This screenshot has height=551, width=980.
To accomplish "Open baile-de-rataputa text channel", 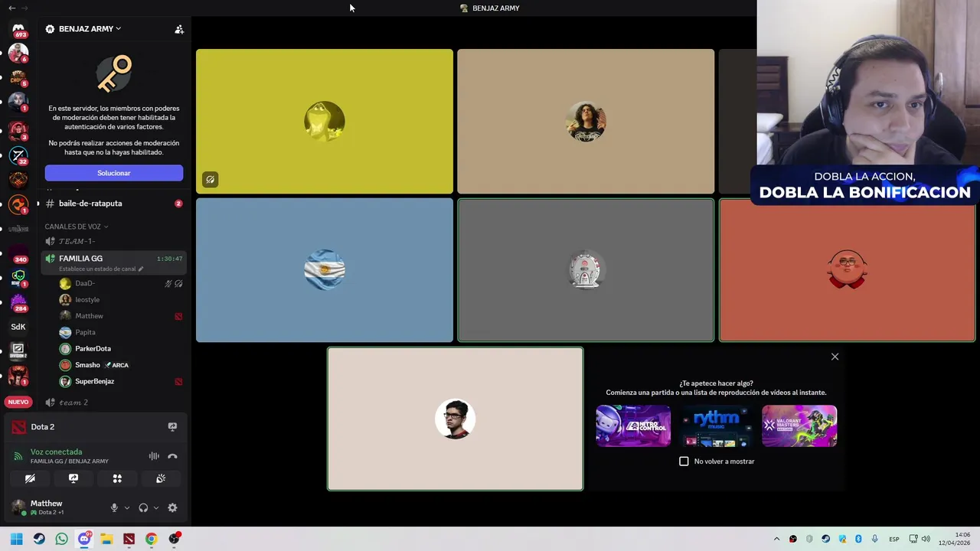I will pos(113,204).
